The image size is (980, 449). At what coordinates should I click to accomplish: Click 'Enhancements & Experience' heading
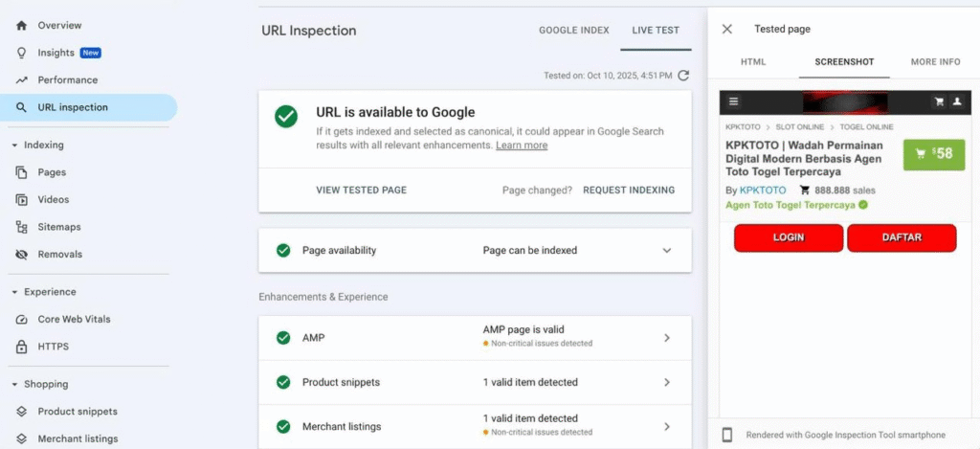click(323, 297)
